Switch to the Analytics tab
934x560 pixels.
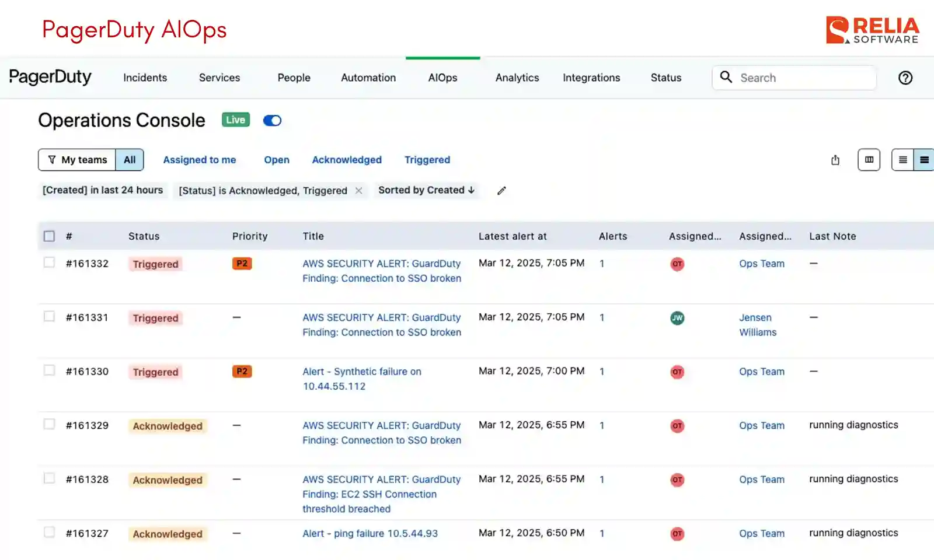coord(517,78)
